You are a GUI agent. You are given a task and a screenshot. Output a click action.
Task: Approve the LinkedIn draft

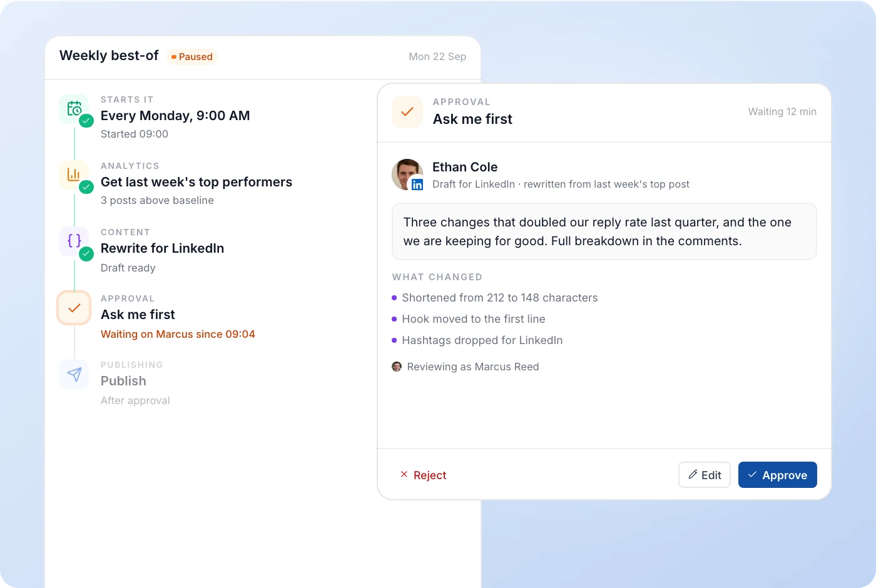click(x=777, y=475)
